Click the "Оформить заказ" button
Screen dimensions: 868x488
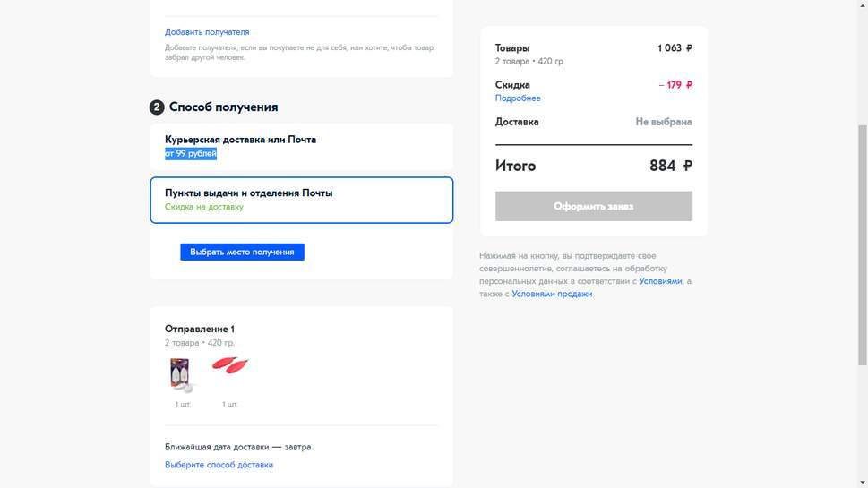click(593, 206)
